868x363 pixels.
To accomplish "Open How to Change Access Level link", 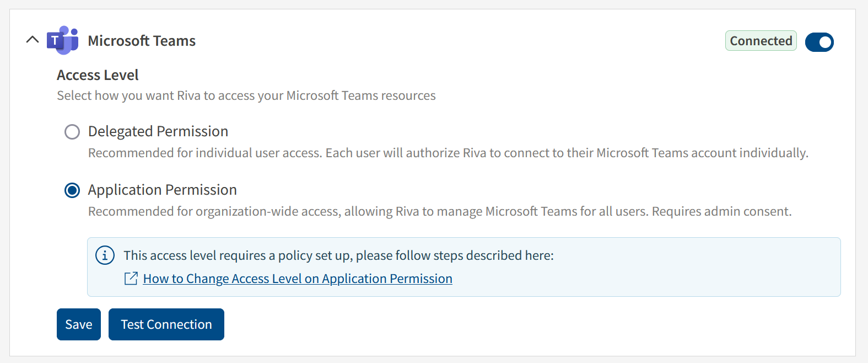I will [298, 279].
